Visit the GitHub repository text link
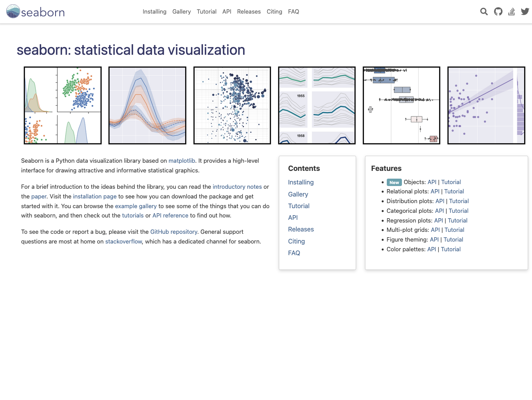This screenshot has width=532, height=400. pos(174,232)
